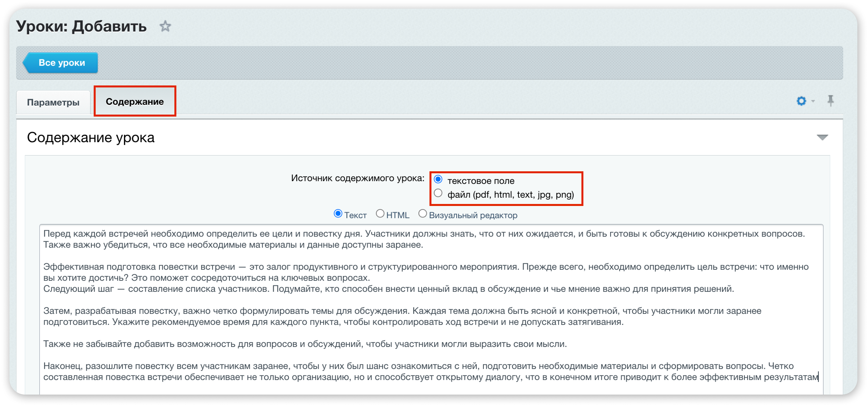This screenshot has height=406, width=868.
Task: Open the Содержание tab
Action: (x=135, y=102)
